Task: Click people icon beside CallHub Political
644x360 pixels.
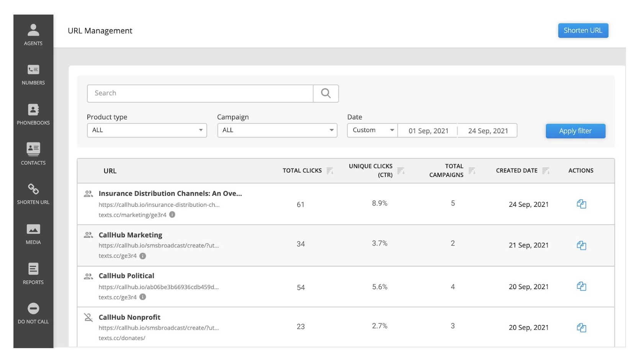Action: pos(88,276)
